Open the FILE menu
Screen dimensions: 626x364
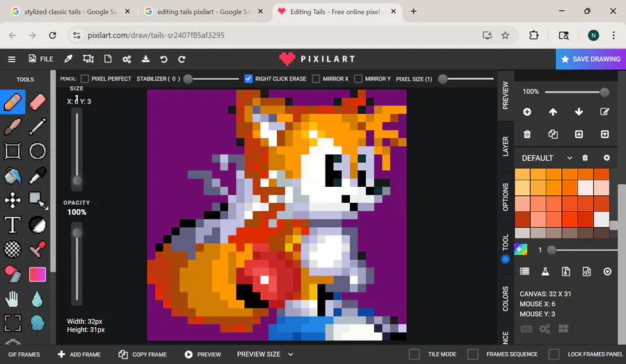pyautogui.click(x=41, y=59)
